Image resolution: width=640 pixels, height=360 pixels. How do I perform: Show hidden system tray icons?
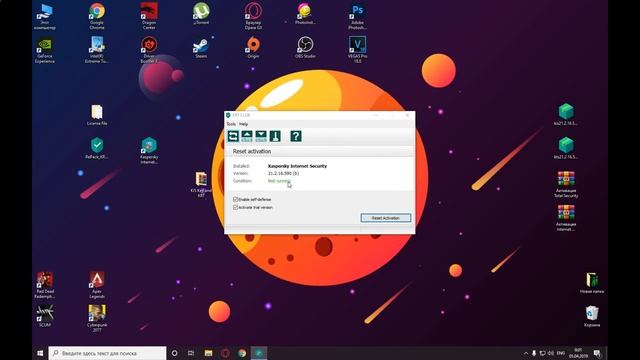526,353
